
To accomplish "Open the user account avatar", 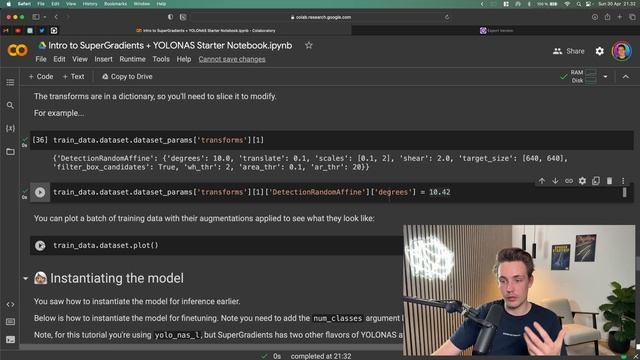I will pyautogui.click(x=621, y=51).
